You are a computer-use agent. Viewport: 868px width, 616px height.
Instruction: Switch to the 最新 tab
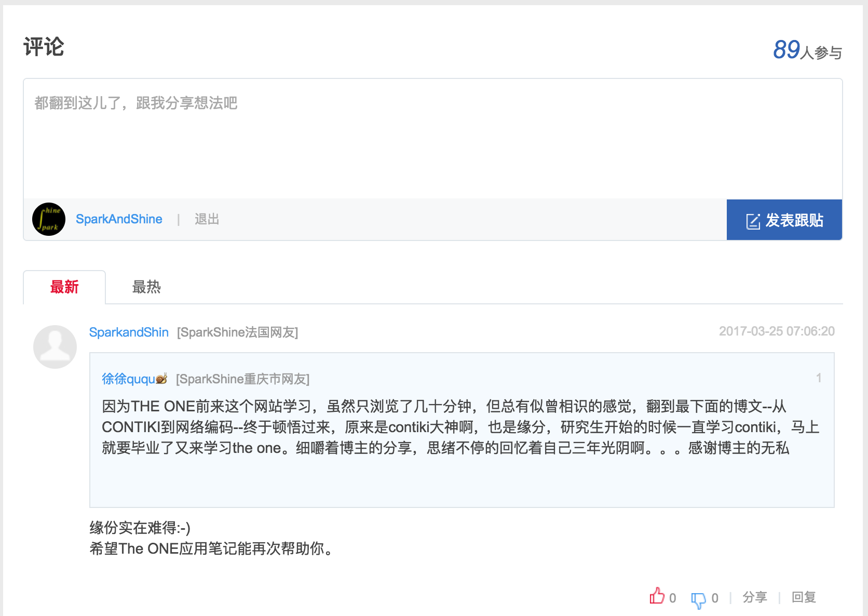click(64, 287)
